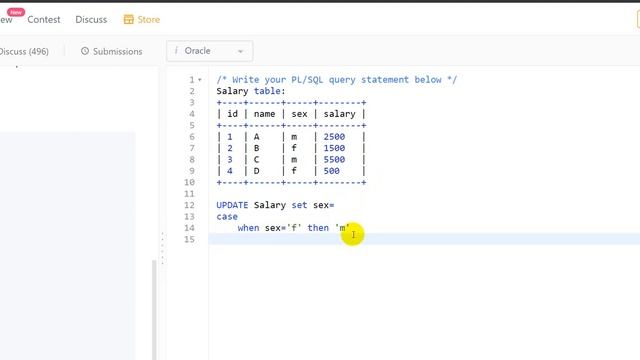Click the info icon beside Oracle
Image resolution: width=640 pixels, height=360 pixels.
click(x=176, y=51)
